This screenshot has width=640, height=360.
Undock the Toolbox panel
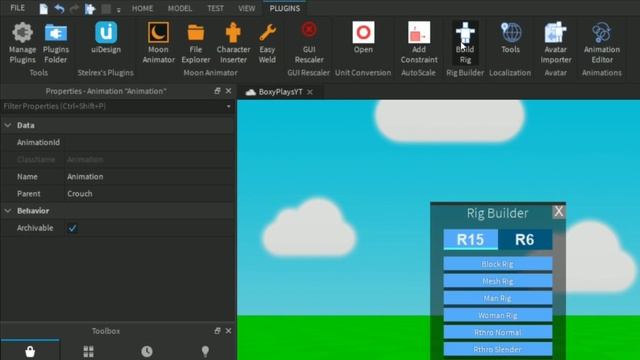(x=217, y=331)
